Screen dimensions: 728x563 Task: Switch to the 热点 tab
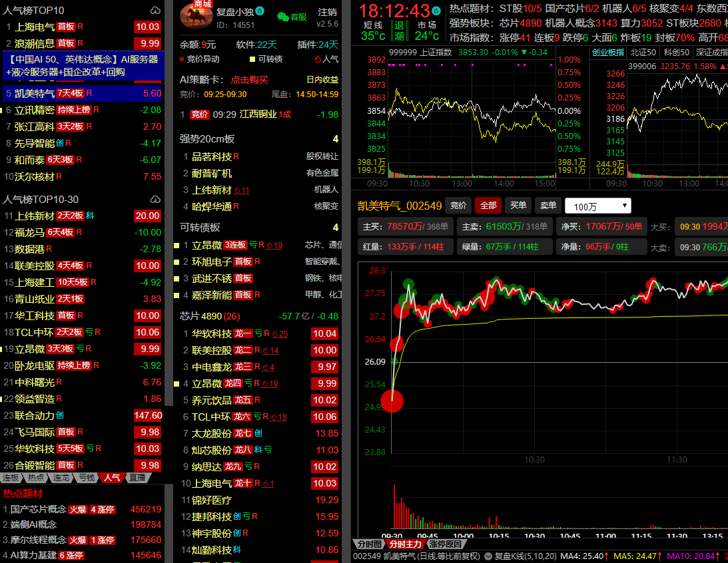pos(36,478)
